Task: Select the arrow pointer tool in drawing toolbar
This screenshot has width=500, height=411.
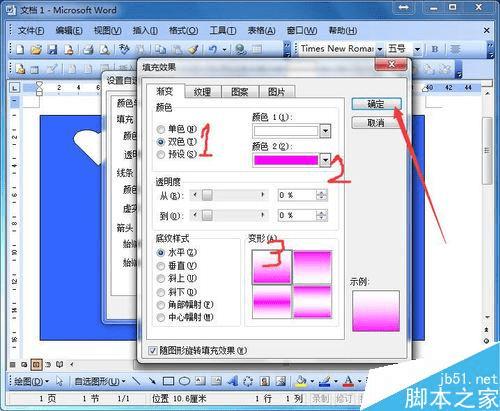Action: click(59, 381)
